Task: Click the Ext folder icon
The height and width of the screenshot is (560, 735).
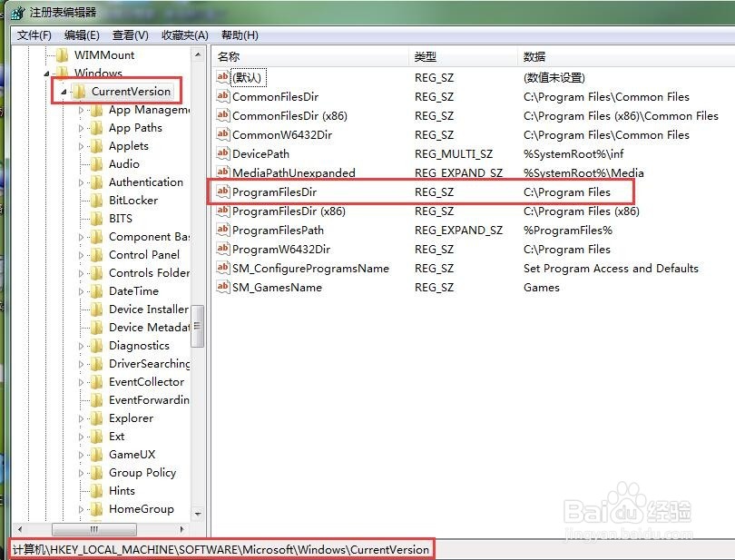Action: pos(96,437)
